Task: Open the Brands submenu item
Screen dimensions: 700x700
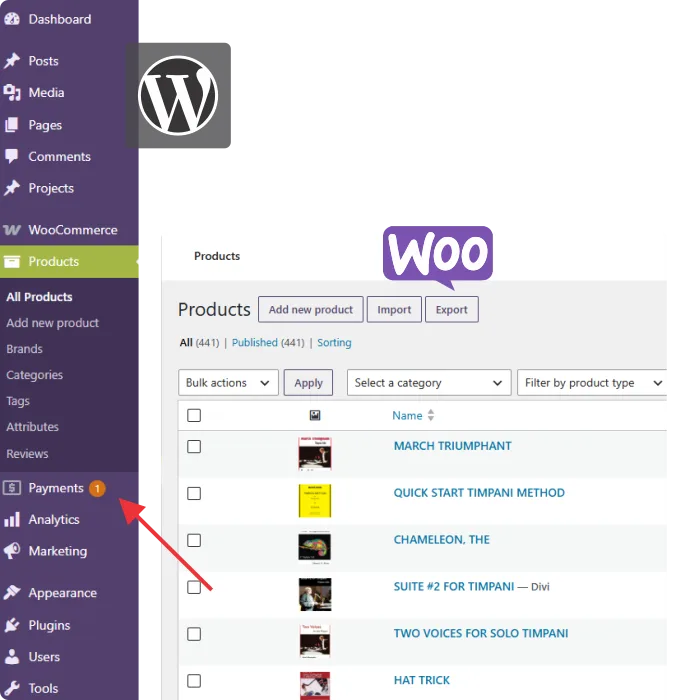Action: pos(25,349)
